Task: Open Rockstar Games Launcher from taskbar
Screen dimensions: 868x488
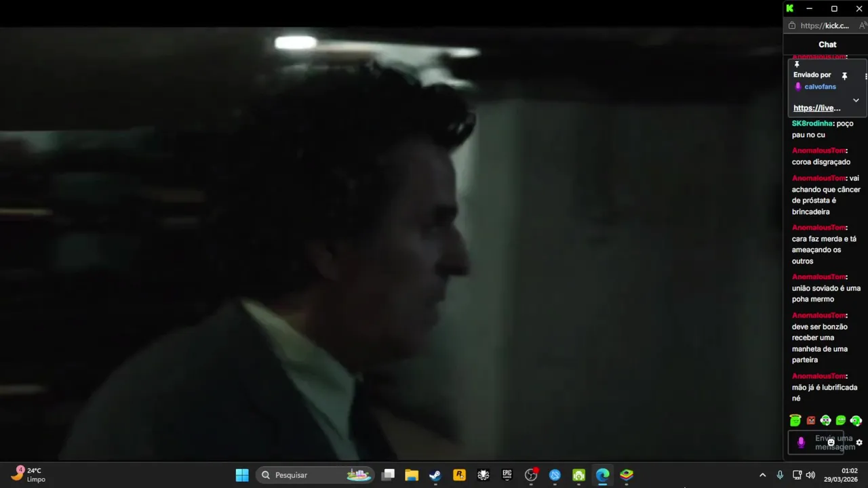Action: click(459, 475)
